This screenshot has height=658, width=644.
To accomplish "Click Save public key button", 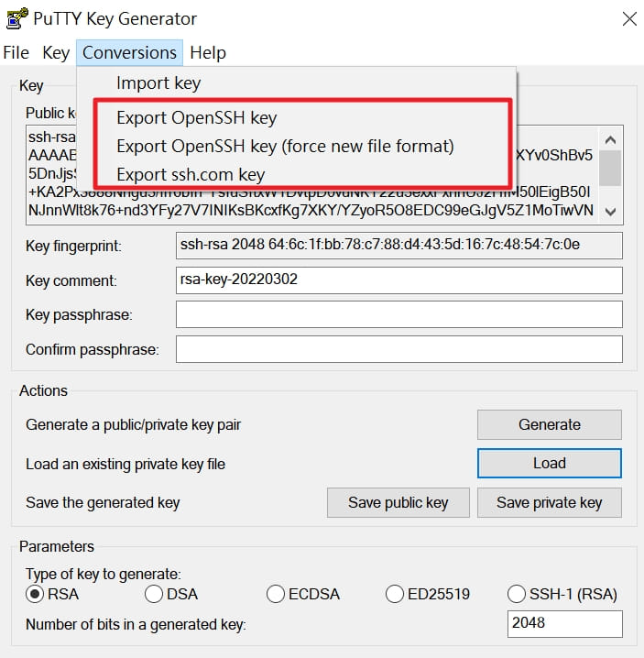I will click(398, 503).
